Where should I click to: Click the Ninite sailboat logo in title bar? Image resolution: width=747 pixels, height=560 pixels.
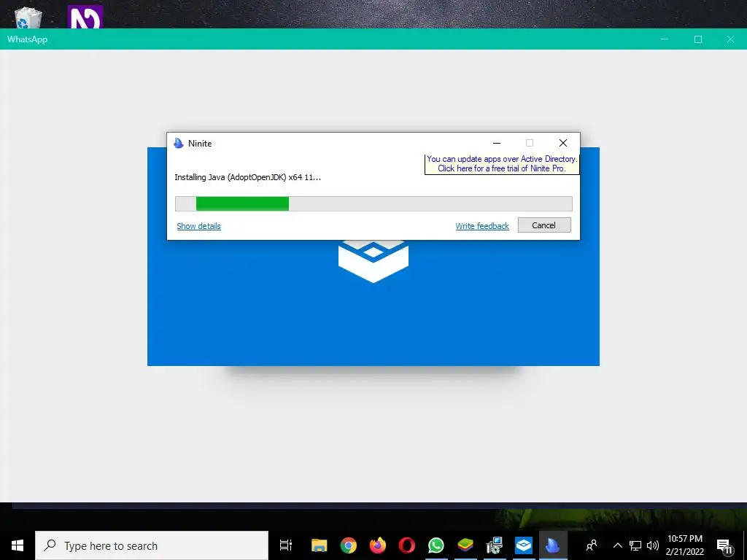click(179, 144)
